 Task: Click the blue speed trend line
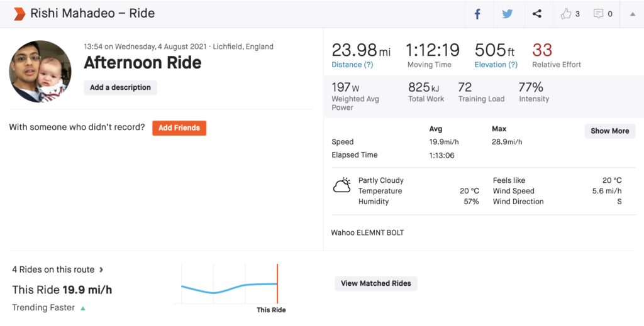pyautogui.click(x=214, y=292)
